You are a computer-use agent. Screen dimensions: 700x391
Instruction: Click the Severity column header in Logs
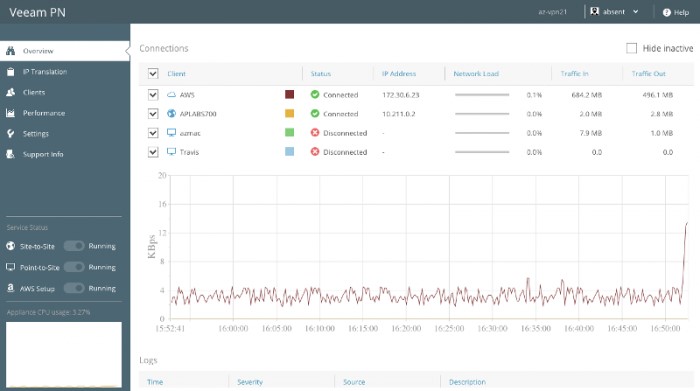[250, 382]
